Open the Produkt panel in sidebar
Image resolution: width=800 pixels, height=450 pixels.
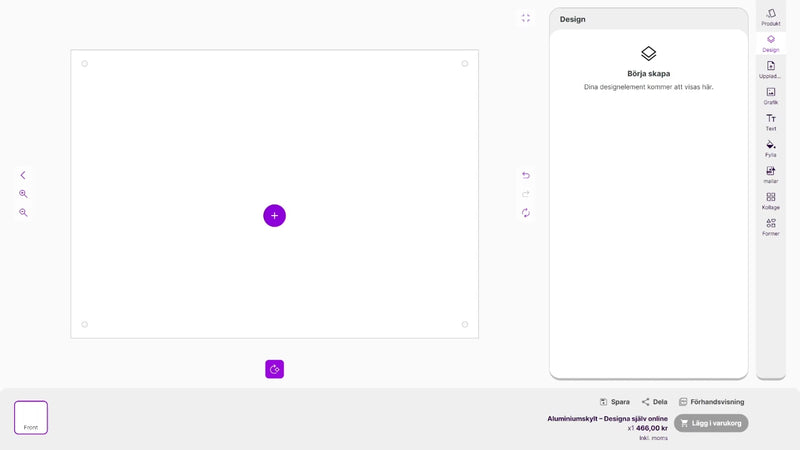point(771,17)
